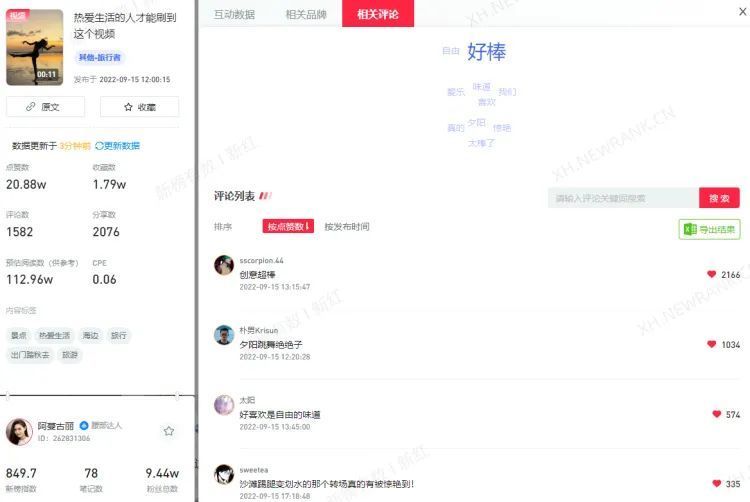
Task: Open 阿麦古丽 author avatar
Action: click(x=19, y=431)
